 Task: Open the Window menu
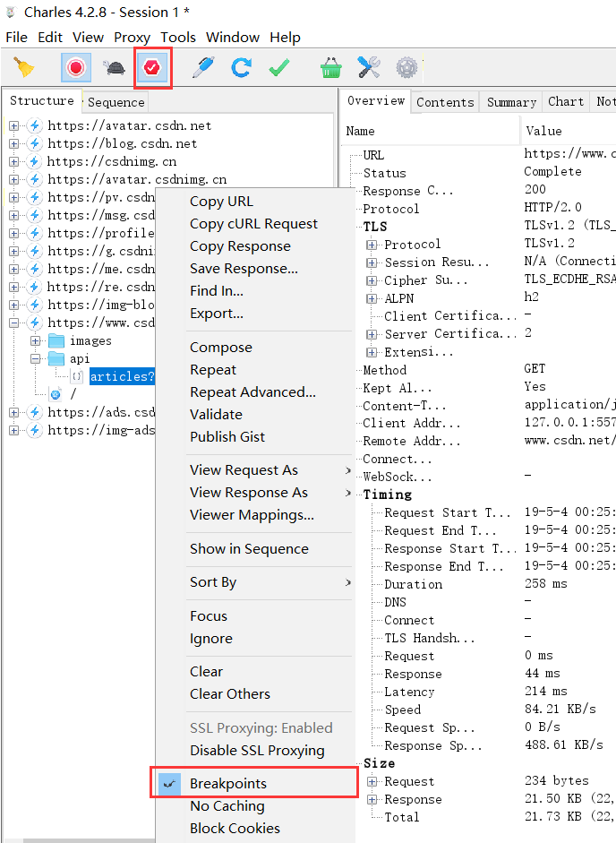pyautogui.click(x=233, y=37)
